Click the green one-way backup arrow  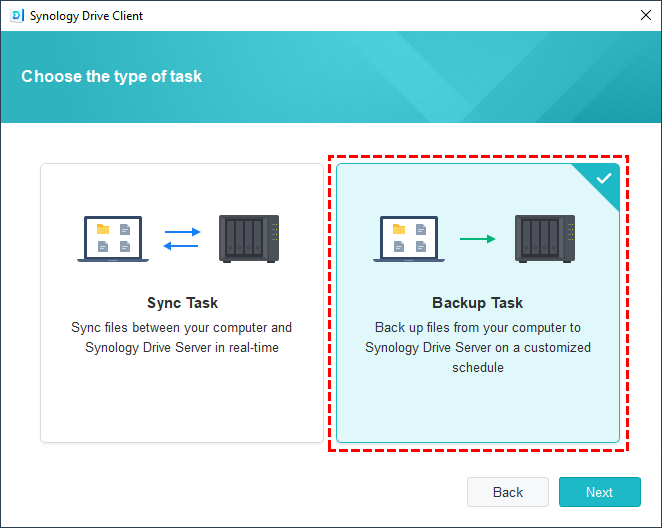(x=478, y=239)
